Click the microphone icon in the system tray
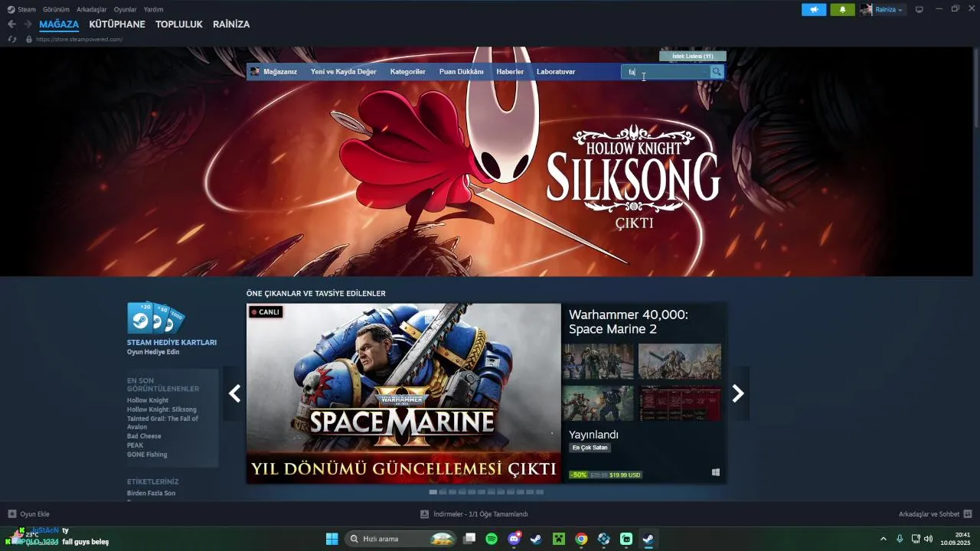 point(900,539)
